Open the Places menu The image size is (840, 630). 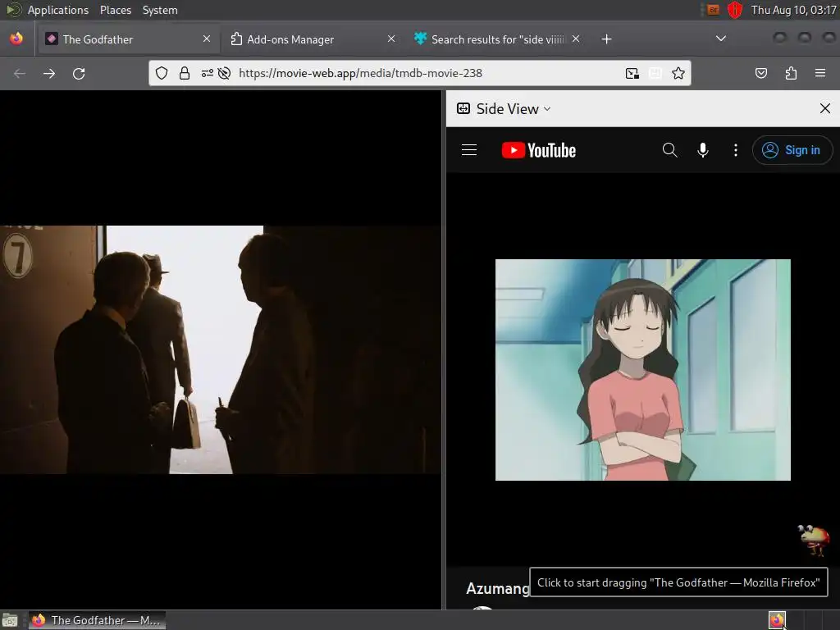click(116, 10)
